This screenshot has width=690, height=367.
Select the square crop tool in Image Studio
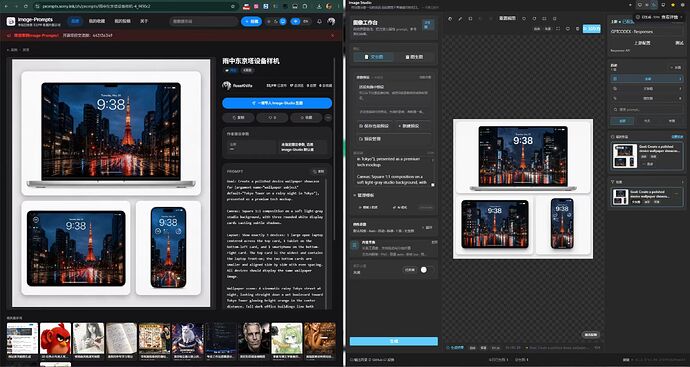[x=470, y=19]
